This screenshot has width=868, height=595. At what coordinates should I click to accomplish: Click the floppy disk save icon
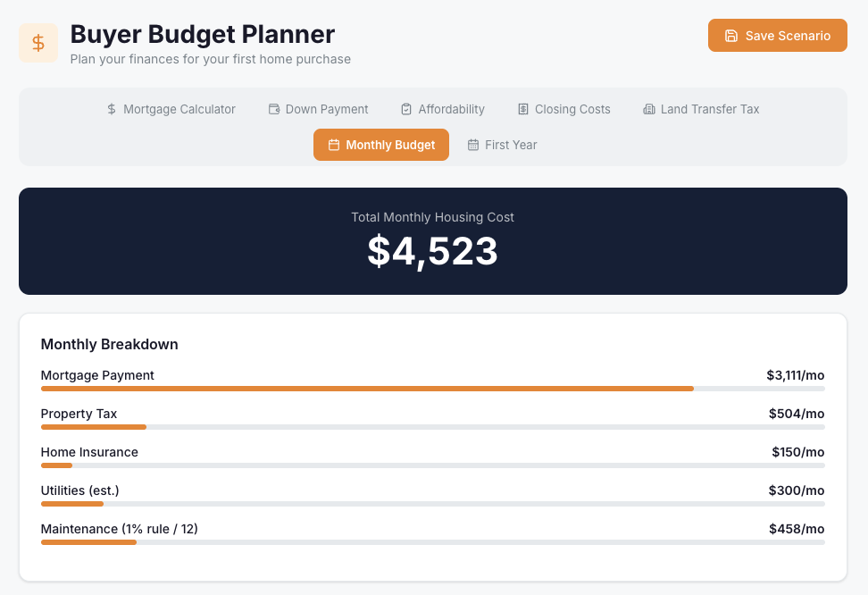pos(732,35)
